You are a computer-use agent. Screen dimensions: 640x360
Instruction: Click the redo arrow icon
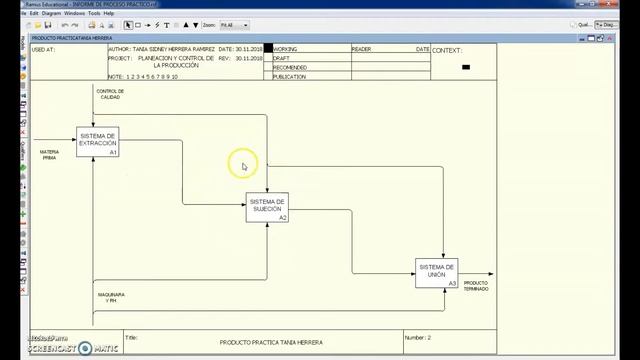[75, 25]
